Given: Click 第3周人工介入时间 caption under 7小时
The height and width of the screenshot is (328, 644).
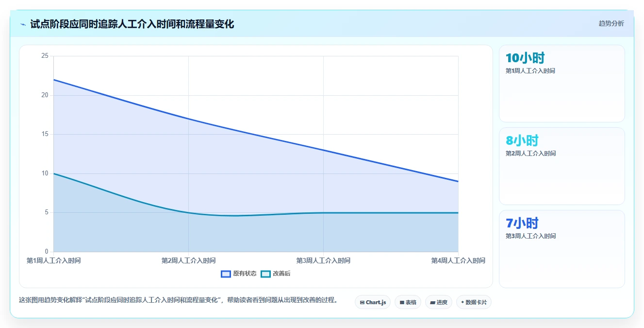Looking at the screenshot, I should (530, 236).
